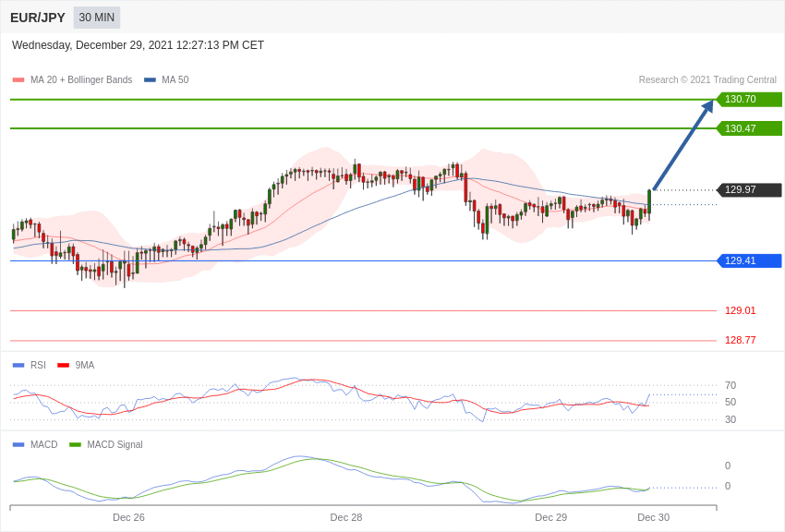Screen dimensions: 785x532
Task: Click the Dec 26 date axis label
Action: [x=128, y=517]
